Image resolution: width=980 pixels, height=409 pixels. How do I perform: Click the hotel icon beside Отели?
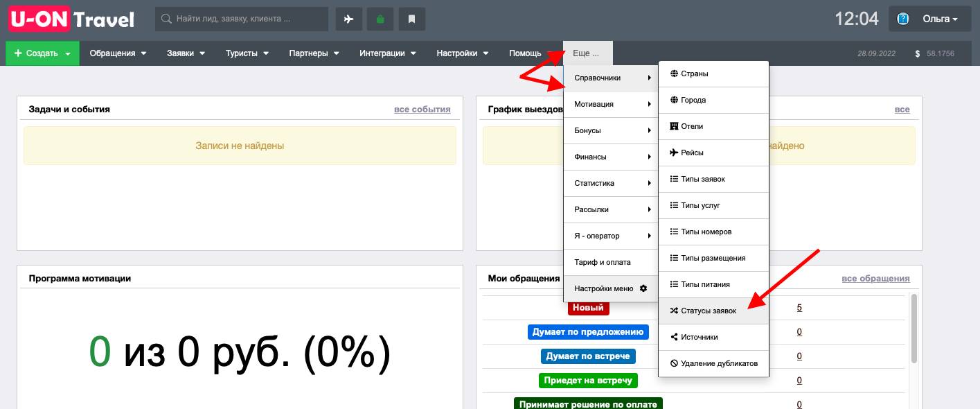click(674, 126)
